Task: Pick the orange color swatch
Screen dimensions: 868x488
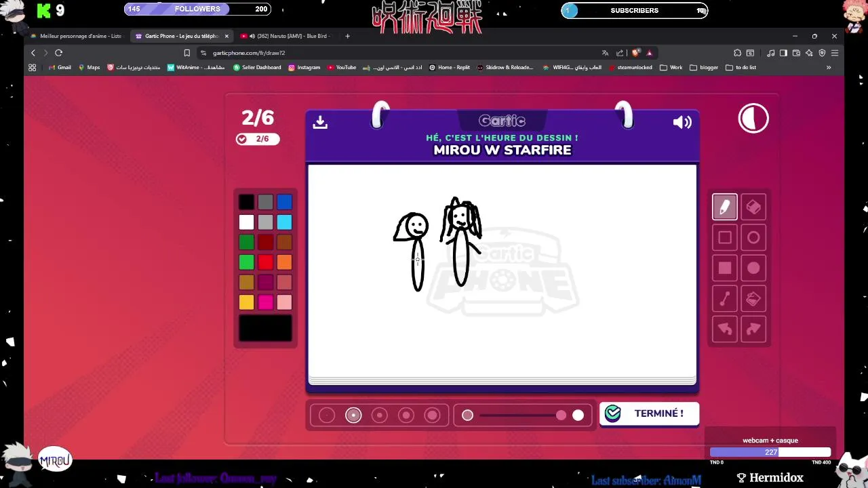Action: click(x=284, y=262)
